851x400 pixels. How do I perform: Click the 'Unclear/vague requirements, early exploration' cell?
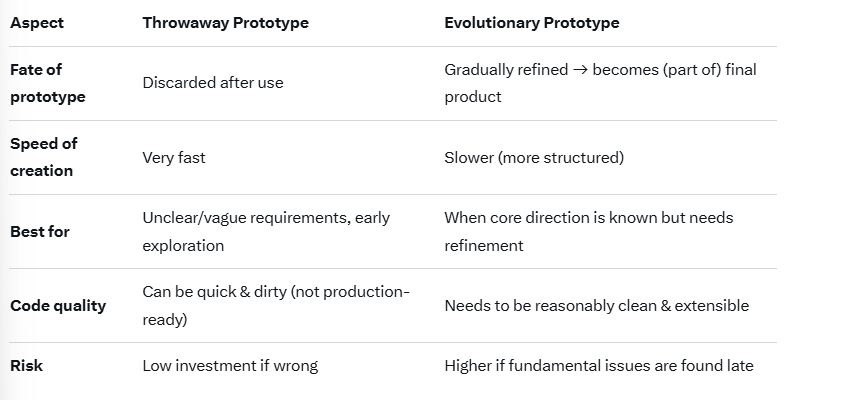(265, 231)
